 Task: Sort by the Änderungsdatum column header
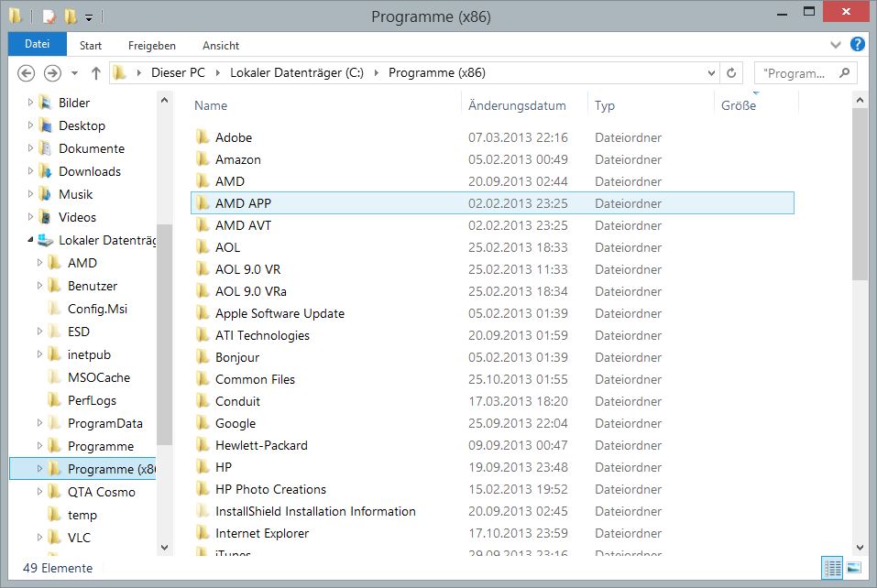517,105
